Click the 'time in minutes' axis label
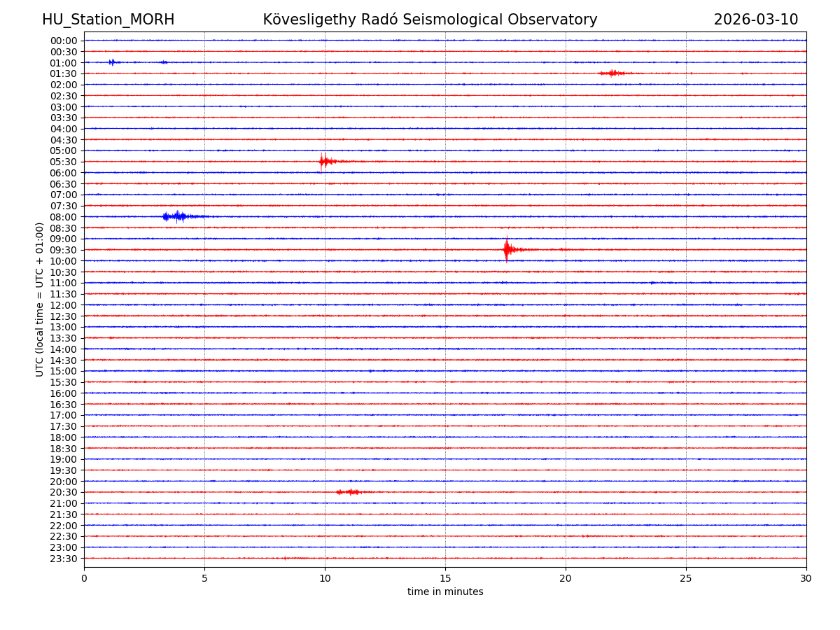Image resolution: width=840 pixels, height=630 pixels. tap(445, 592)
